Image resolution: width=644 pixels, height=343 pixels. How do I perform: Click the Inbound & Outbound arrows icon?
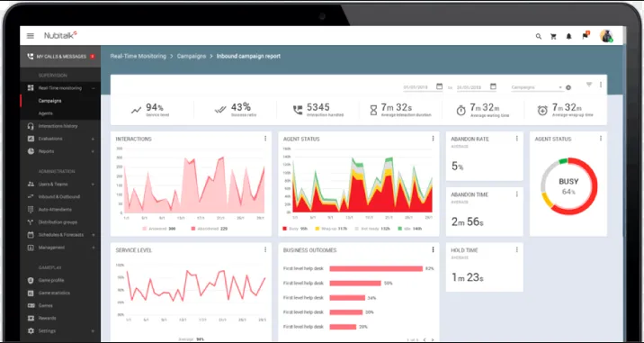pyautogui.click(x=31, y=197)
